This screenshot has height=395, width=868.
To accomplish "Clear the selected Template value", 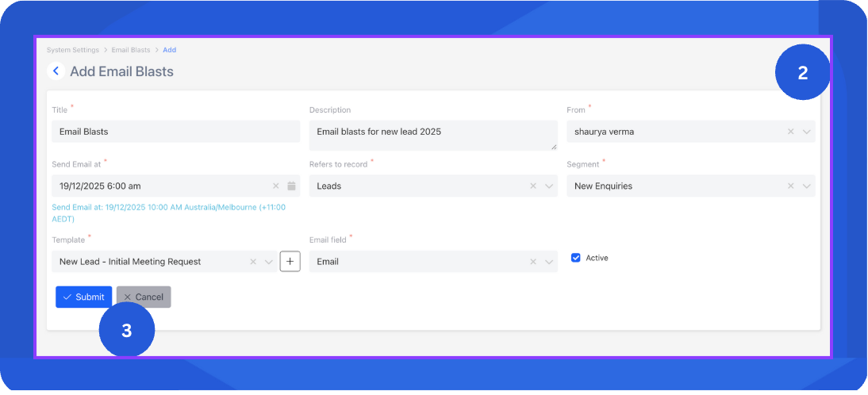I will pyautogui.click(x=253, y=262).
